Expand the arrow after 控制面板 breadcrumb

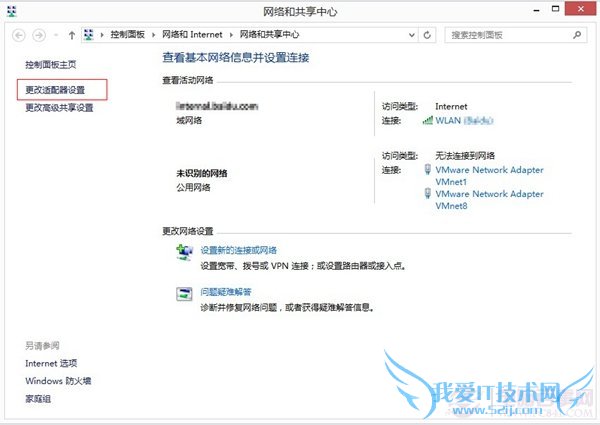tap(153, 35)
